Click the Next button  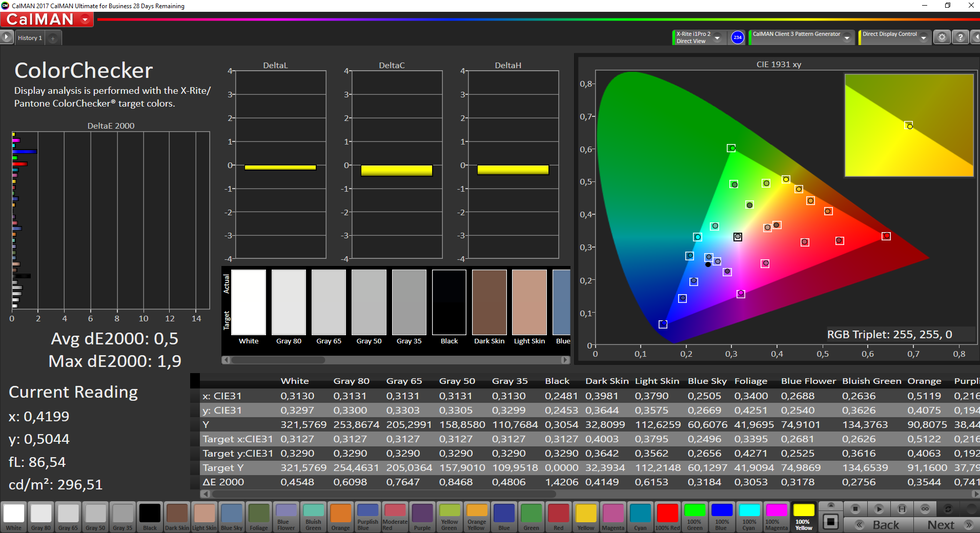tap(943, 525)
